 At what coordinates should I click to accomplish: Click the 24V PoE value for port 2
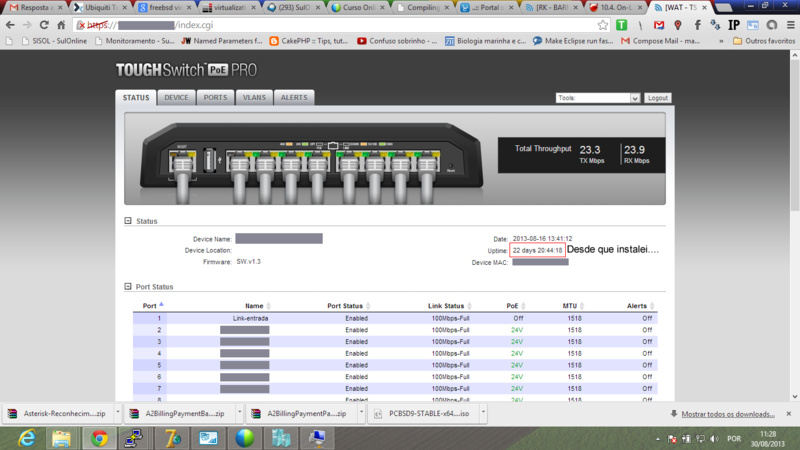517,330
